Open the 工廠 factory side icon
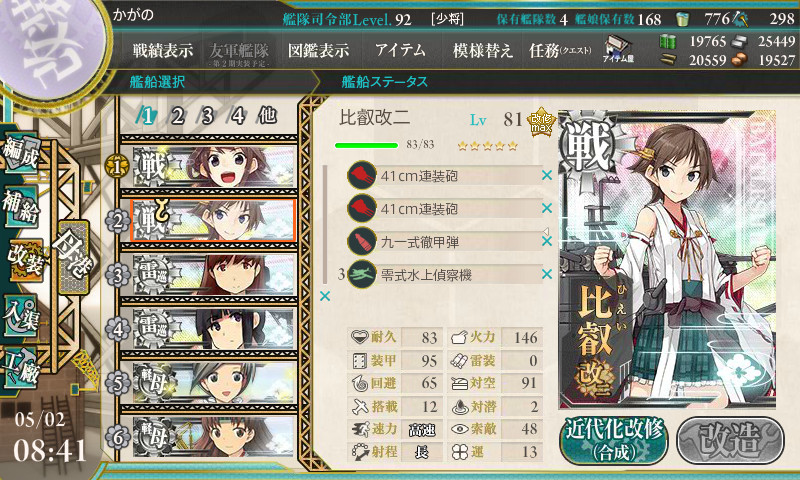Image resolution: width=800 pixels, height=480 pixels. point(20,368)
